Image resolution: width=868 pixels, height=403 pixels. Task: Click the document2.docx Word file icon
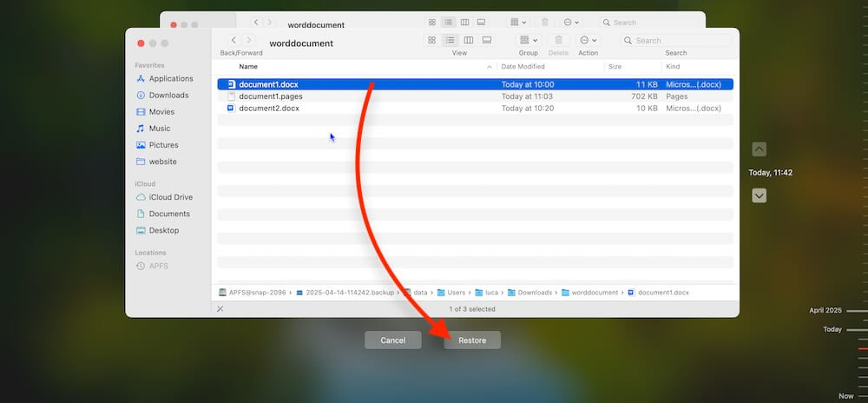(232, 108)
